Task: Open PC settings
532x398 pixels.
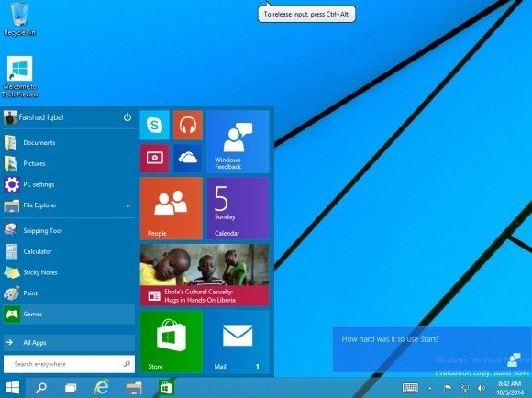Action: (x=69, y=184)
